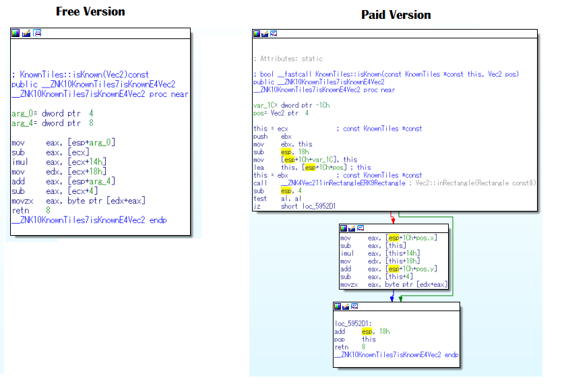This screenshot has height=392, width=566.
Task: Click pencil icon on Paid Version top node
Action: pyautogui.click(x=267, y=34)
